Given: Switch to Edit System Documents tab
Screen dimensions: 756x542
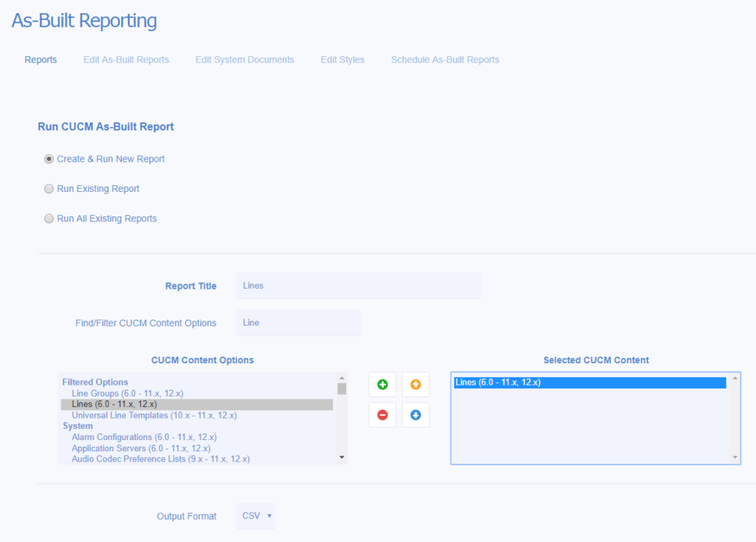Looking at the screenshot, I should tap(244, 60).
